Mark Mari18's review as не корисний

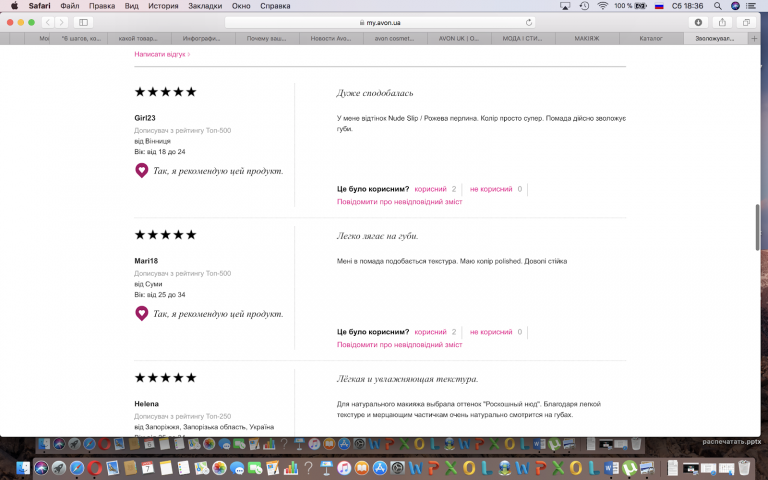click(x=490, y=331)
